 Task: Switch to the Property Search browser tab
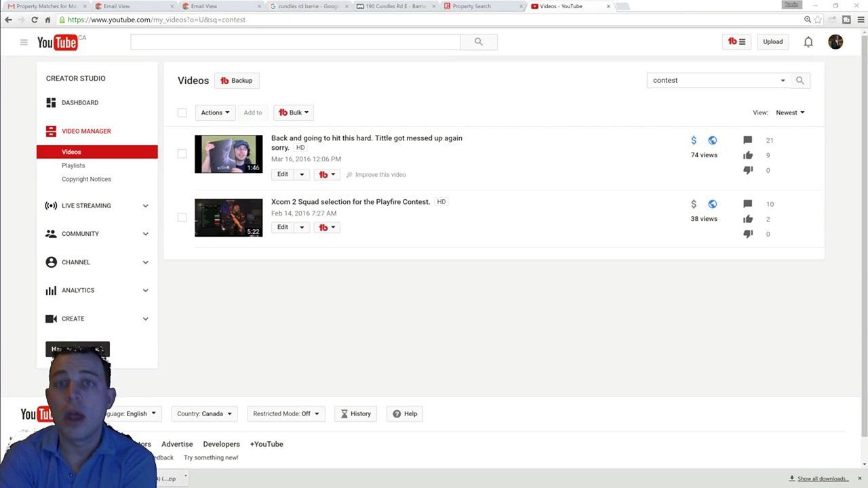point(484,7)
